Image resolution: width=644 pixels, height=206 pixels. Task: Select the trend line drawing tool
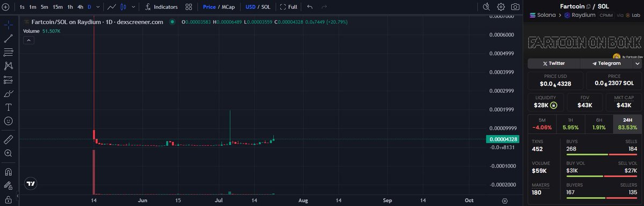click(x=9, y=39)
